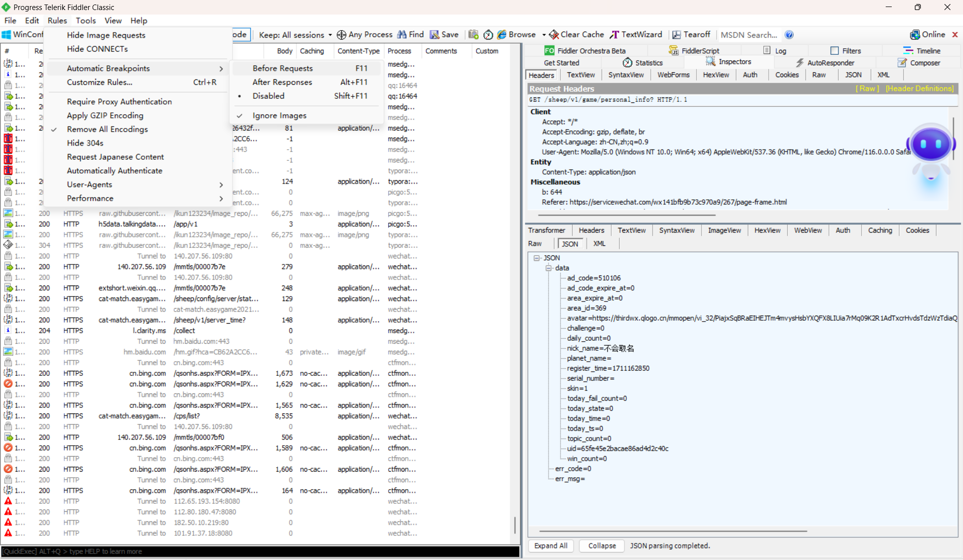Open the Browse dropdown arrow
963x560 pixels.
click(543, 35)
